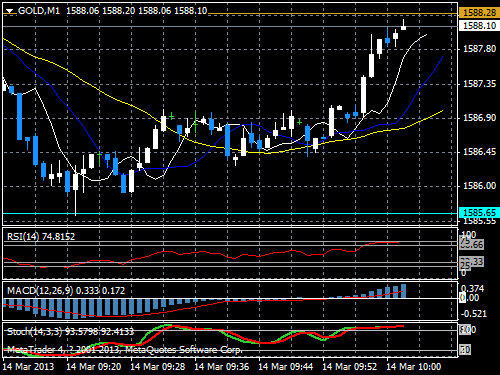This screenshot has width=500, height=375.
Task: Click the 14 Mar 09:20 time label
Action: click(x=94, y=367)
